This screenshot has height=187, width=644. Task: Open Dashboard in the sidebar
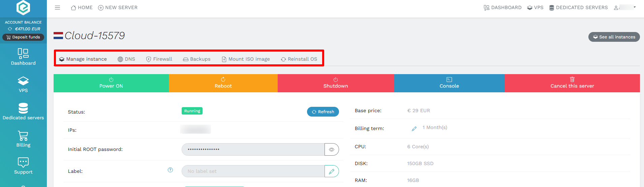(23, 57)
